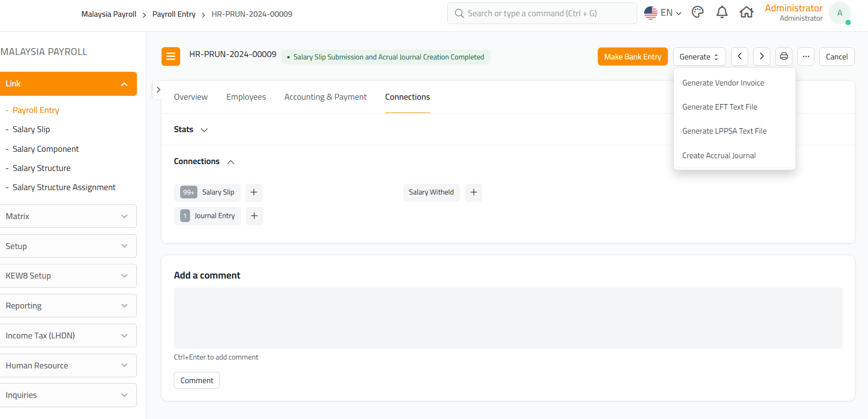Open Salary Structure Assignment link
This screenshot has width=868, height=419.
[64, 188]
